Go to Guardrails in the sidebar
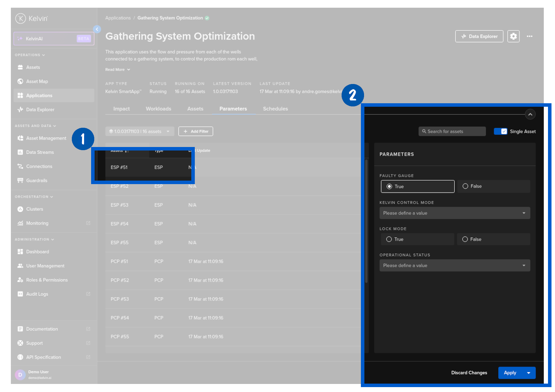555x392 pixels. pyautogui.click(x=36, y=181)
